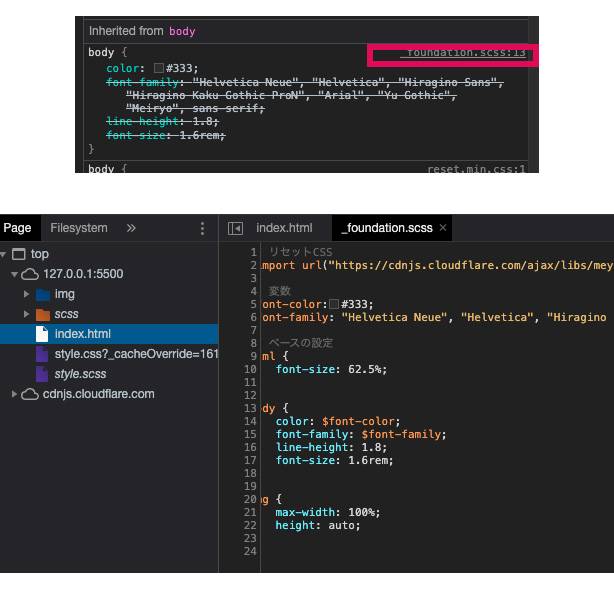Expand the img folder

[27, 294]
